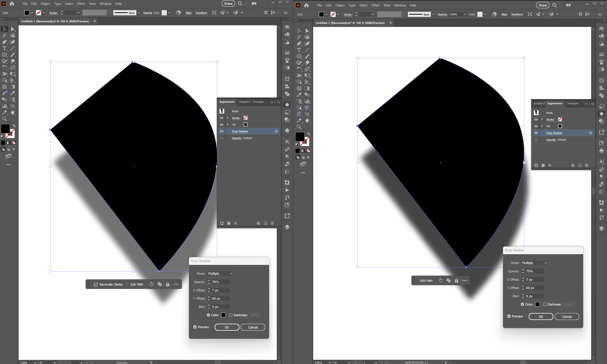Select the Direct Selection tool in right window

tap(307, 31)
